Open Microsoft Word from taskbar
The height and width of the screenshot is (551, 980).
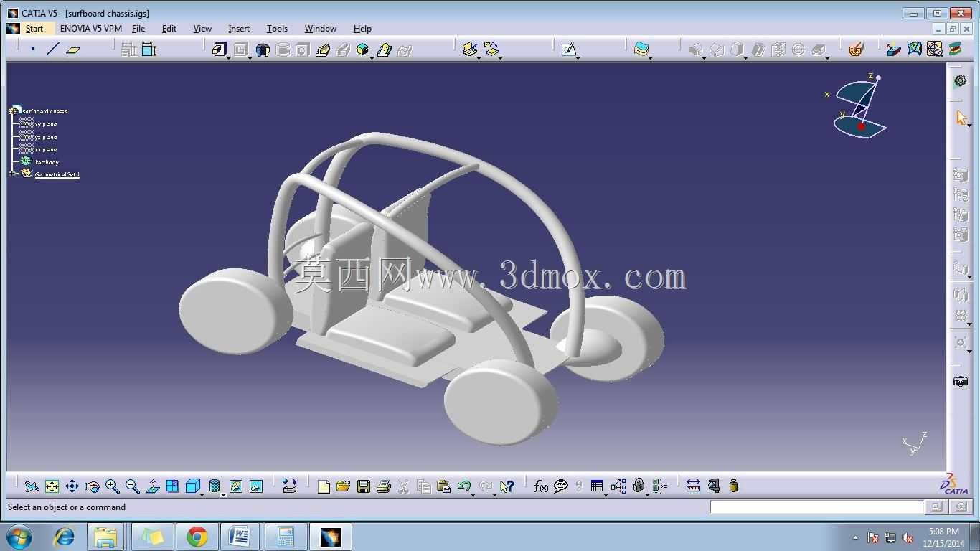[240, 537]
